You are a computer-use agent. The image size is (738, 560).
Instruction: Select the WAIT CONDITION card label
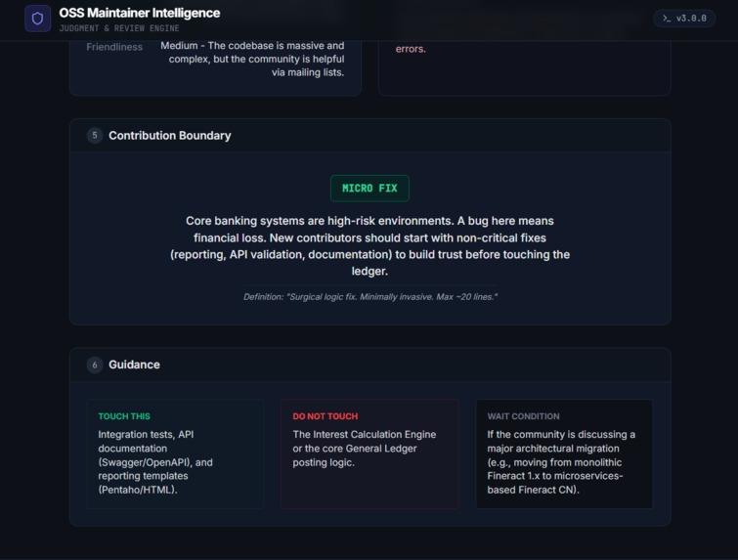523,416
